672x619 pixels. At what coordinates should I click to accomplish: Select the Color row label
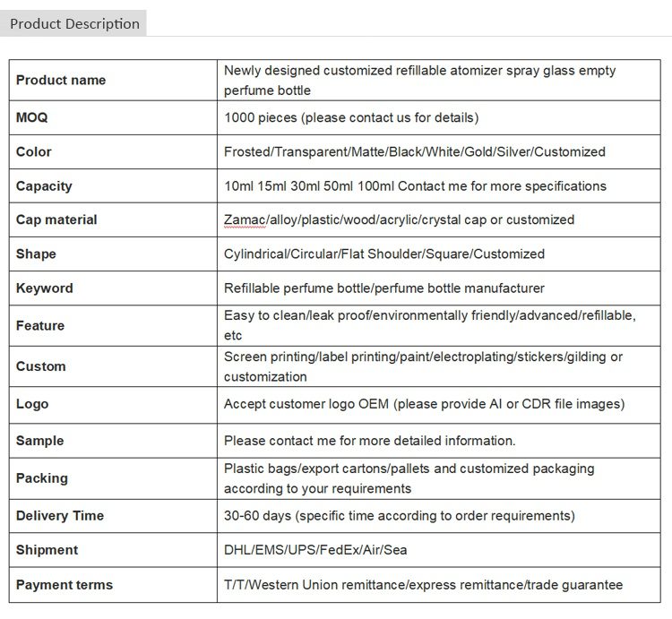pyautogui.click(x=34, y=152)
